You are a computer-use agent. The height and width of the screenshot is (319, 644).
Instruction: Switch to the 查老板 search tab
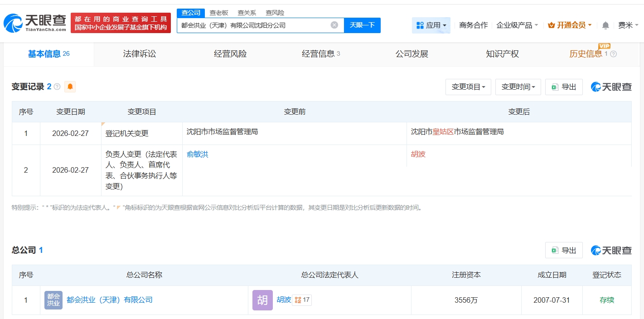click(x=218, y=13)
